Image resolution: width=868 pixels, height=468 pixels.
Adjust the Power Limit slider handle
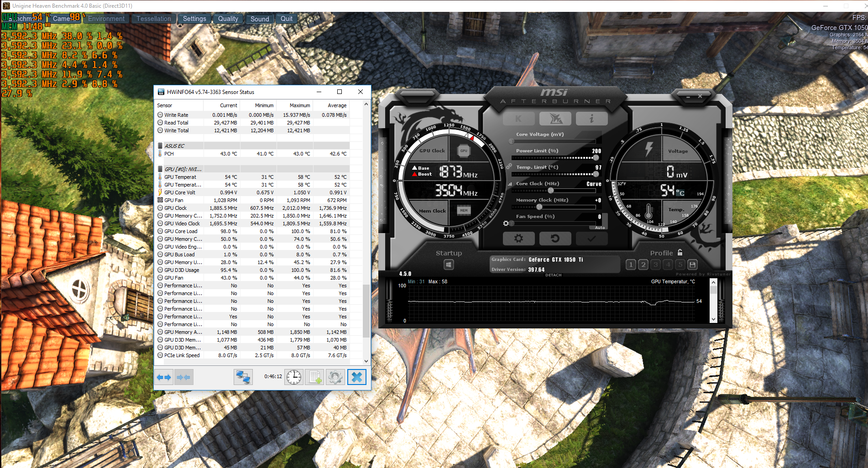596,158
